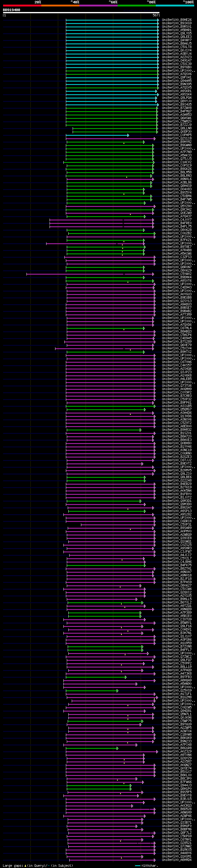Click the label UniRef100_O49147
Image resolution: width=197 pixels, height=868 pixels.
point(177,60)
